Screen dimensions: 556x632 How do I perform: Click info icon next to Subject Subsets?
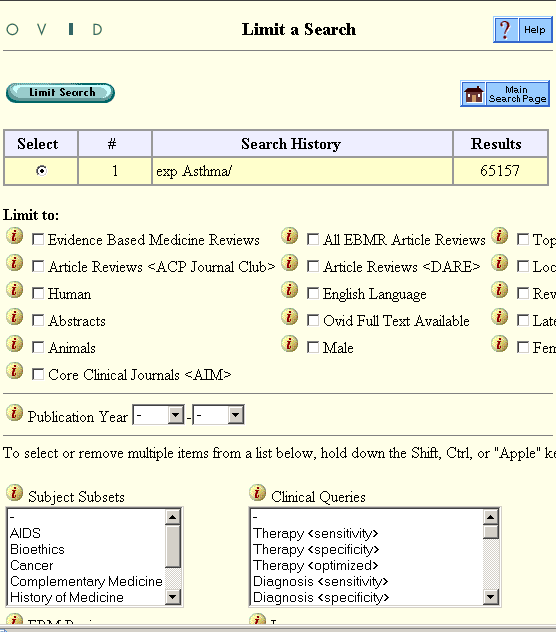click(15, 493)
